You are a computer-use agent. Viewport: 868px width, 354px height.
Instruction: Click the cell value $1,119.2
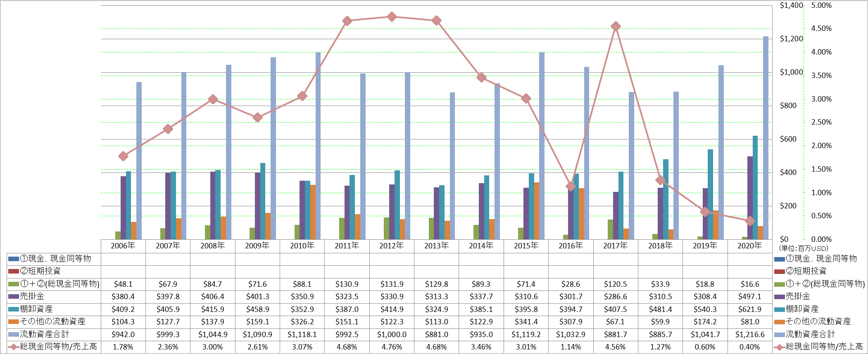(526, 335)
